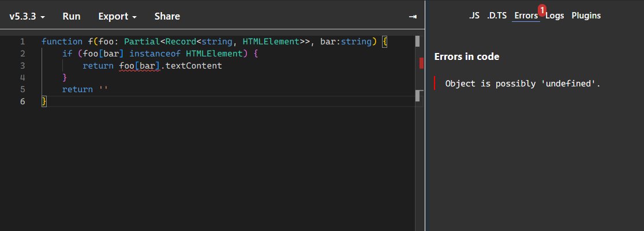Click the red error marker in overview ruler
The height and width of the screenshot is (231, 644).
click(421, 63)
